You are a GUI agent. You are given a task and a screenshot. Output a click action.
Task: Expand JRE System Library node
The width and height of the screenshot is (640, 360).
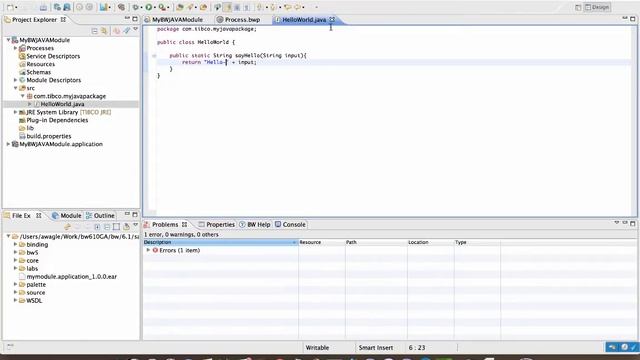pyautogui.click(x=16, y=112)
